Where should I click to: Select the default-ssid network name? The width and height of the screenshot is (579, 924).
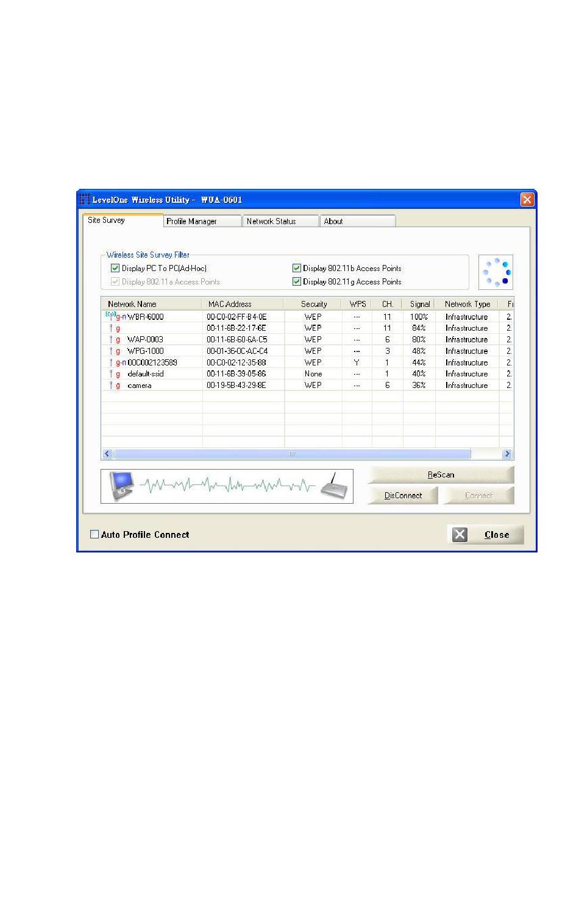(x=145, y=374)
